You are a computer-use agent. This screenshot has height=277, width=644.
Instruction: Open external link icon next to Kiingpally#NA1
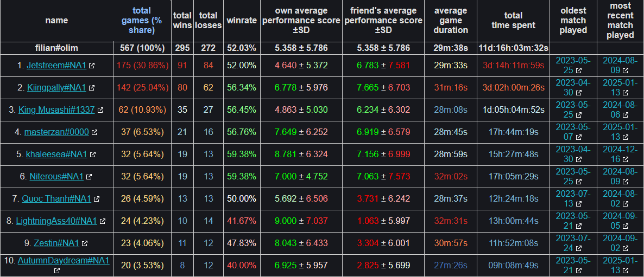(x=92, y=88)
